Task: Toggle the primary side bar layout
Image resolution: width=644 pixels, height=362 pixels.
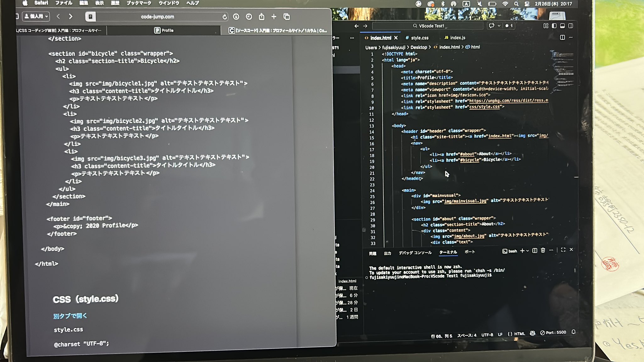Action: 554,26
